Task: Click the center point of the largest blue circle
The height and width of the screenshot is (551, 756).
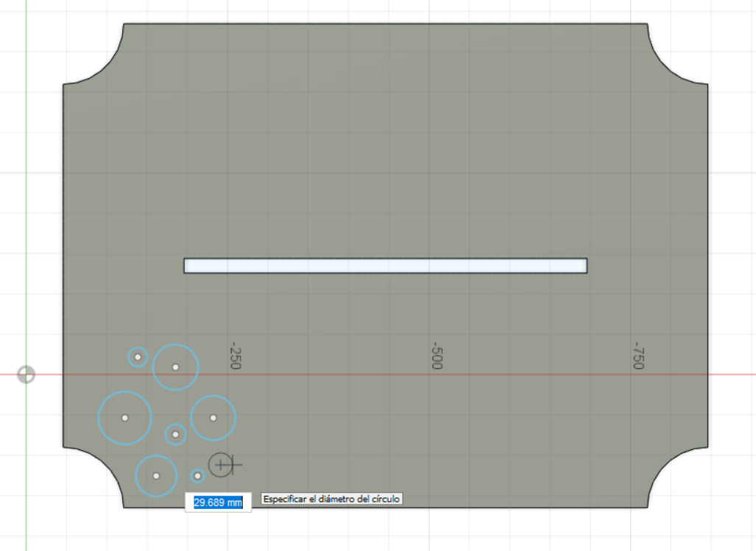Action: (125, 418)
